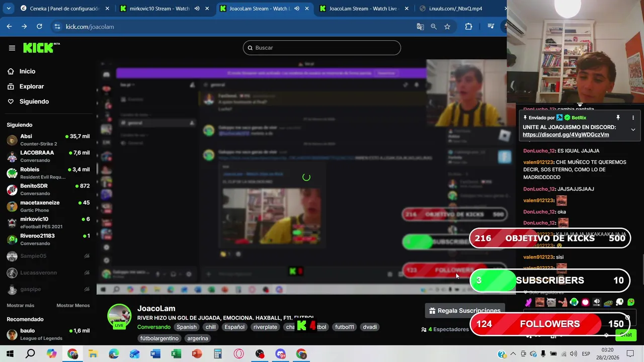Open the Kick hamburger menu
Viewport: 644px width, 362px height.
[12, 48]
